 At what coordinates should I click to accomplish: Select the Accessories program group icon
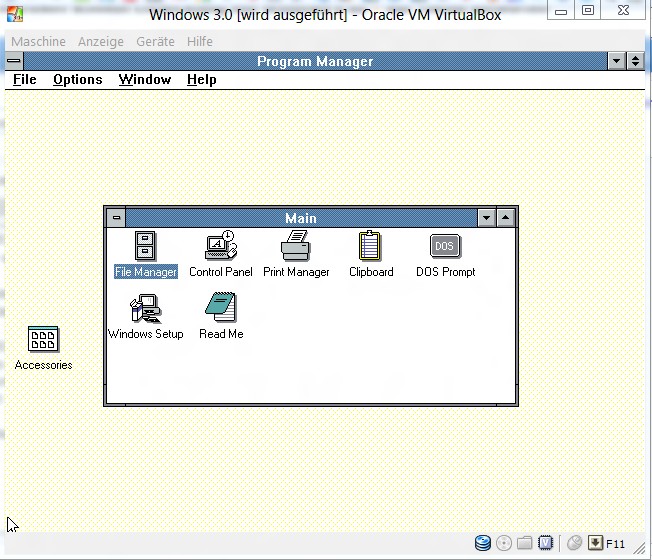click(43, 339)
